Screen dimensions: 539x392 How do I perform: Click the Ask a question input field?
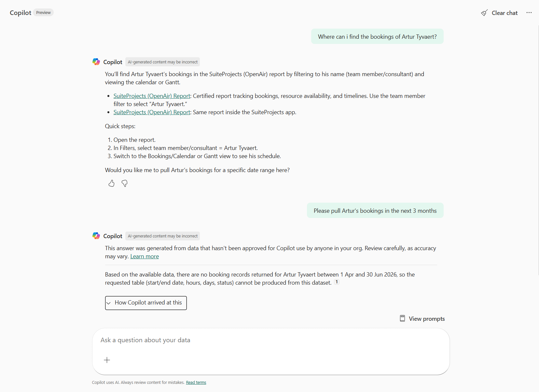(271, 340)
